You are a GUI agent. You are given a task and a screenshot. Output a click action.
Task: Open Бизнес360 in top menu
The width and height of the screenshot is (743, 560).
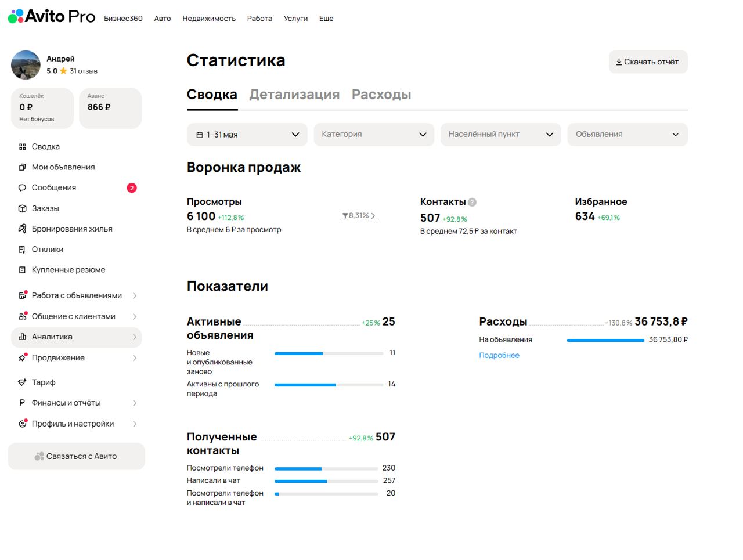tap(123, 19)
